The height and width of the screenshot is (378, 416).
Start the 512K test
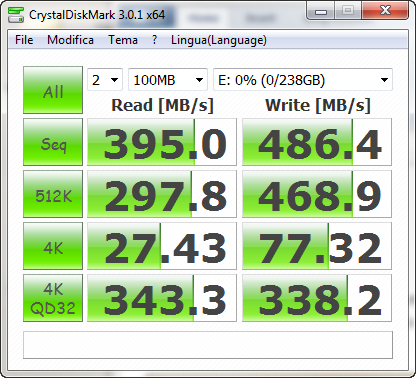click(x=53, y=194)
